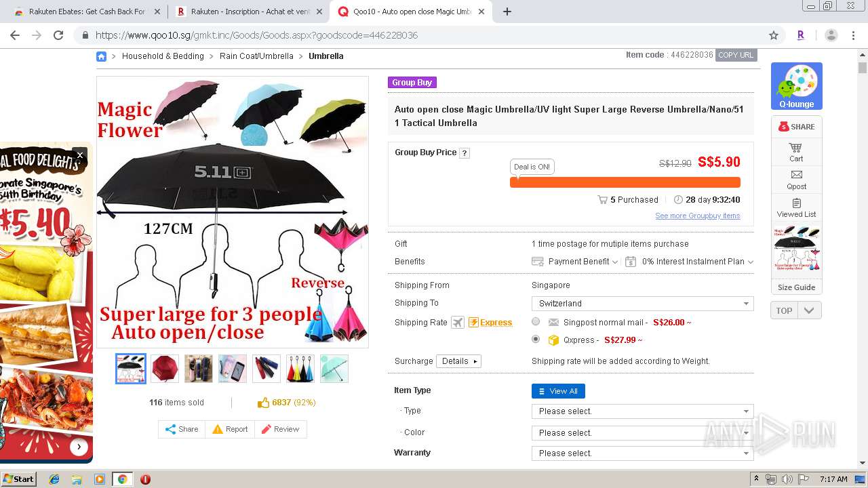Screen dimensions: 868x488
Task: Open the Rain Coat/Umbrella breadcrumb
Action: coord(256,56)
